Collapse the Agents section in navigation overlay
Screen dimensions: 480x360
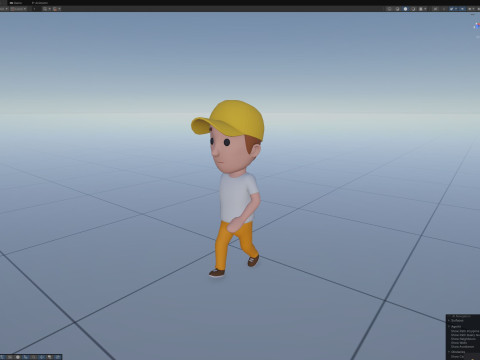pos(449,326)
